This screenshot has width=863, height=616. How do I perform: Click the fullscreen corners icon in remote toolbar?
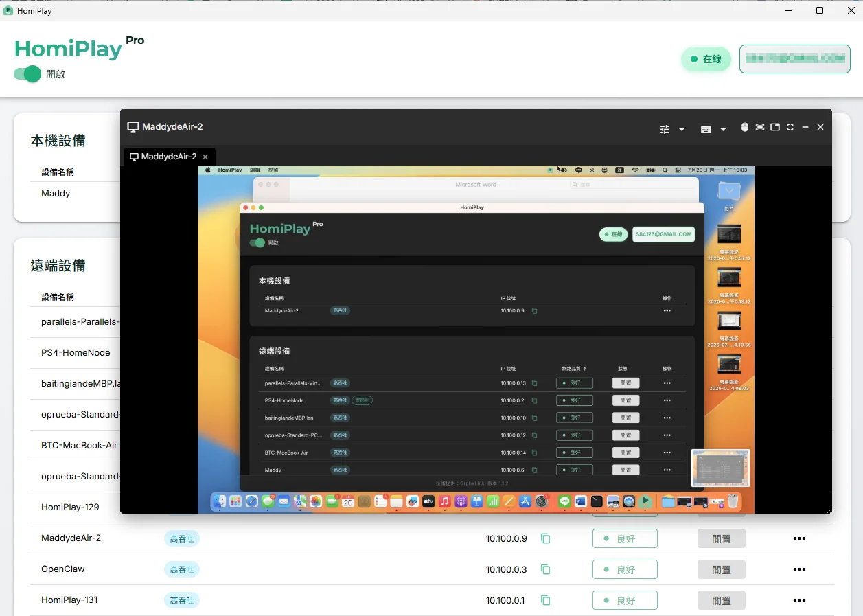coord(790,127)
